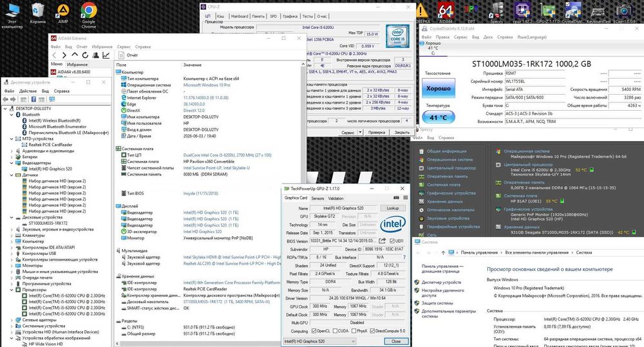Click the AIDA64 up arrow toolbar icon
The width and height of the screenshot is (644, 347).
click(75, 55)
